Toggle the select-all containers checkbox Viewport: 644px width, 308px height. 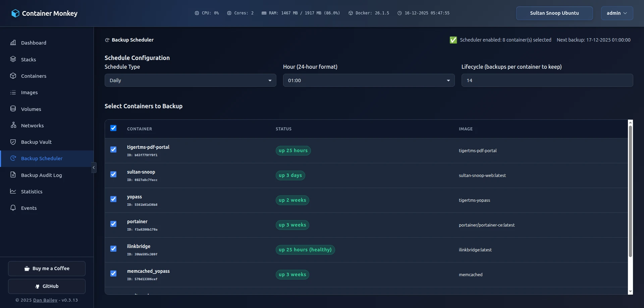pos(113,128)
